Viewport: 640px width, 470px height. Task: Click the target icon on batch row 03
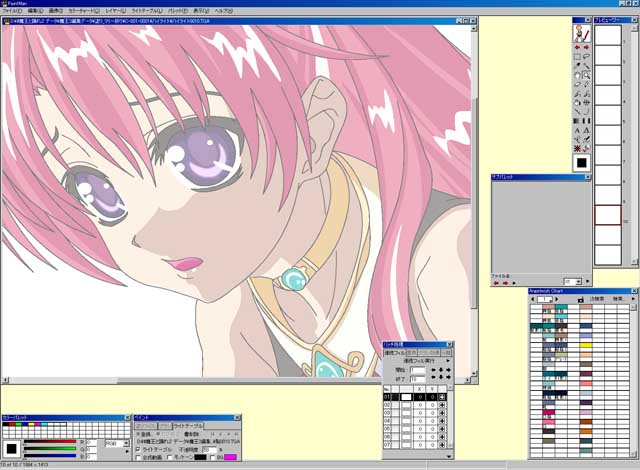click(442, 413)
